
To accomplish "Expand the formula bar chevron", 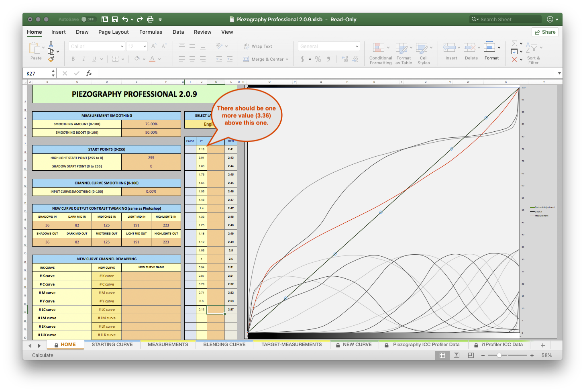I will tap(559, 73).
